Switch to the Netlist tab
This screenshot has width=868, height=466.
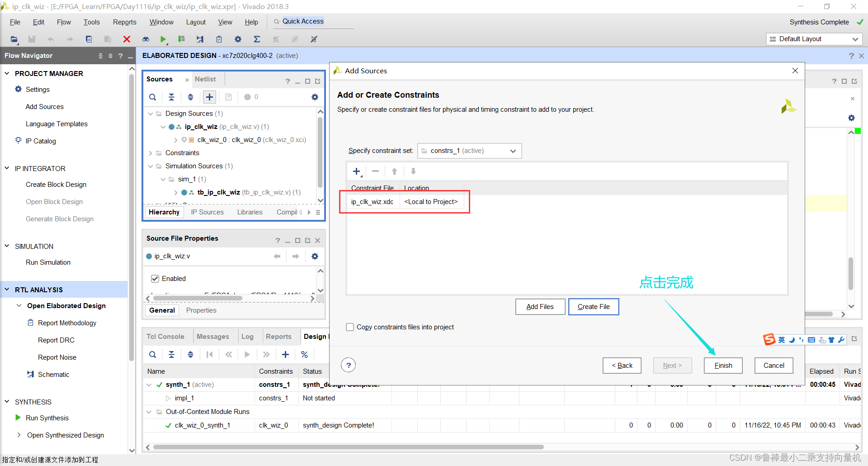[x=205, y=79]
